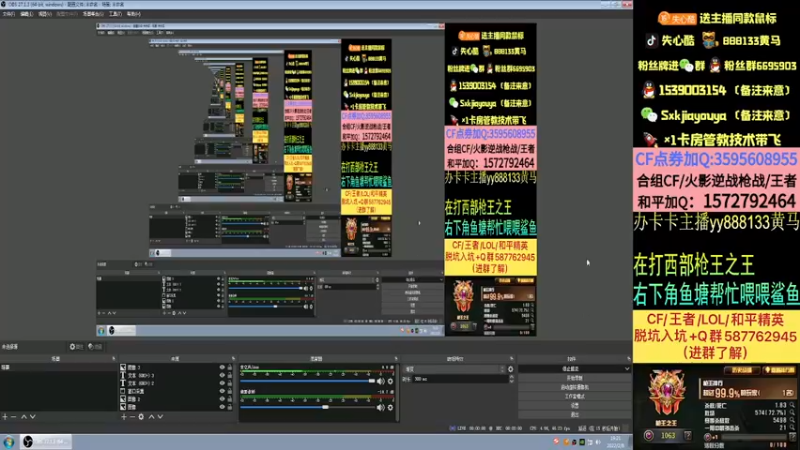Open the 场景集合(S) scene collection menu
Viewport: 800px width, 450px height.
93,14
